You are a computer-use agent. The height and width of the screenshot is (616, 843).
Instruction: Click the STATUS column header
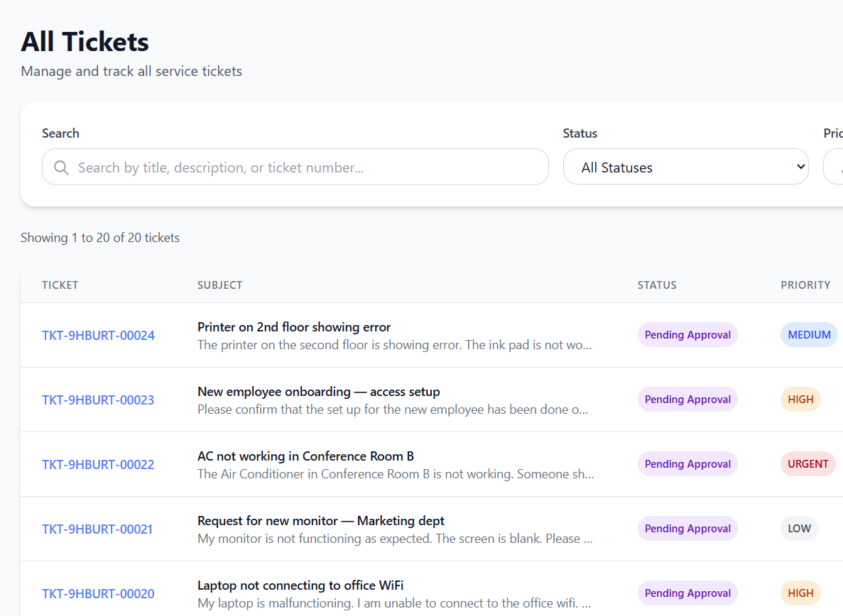click(x=657, y=285)
